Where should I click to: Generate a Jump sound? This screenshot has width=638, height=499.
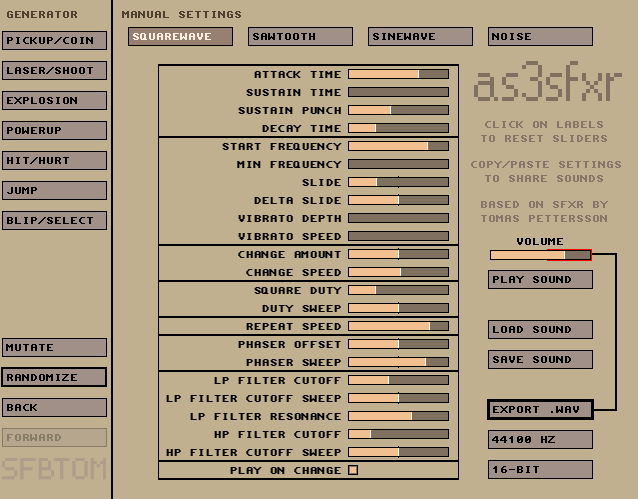tap(55, 190)
